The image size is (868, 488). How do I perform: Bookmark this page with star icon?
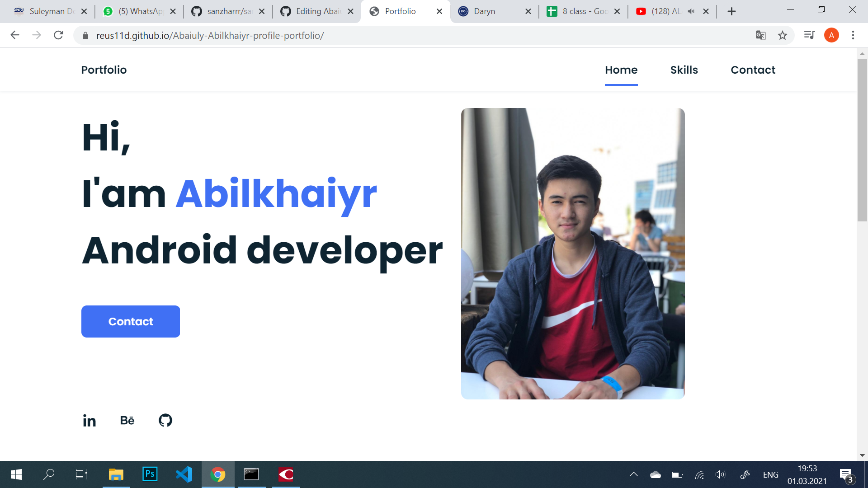coord(783,35)
